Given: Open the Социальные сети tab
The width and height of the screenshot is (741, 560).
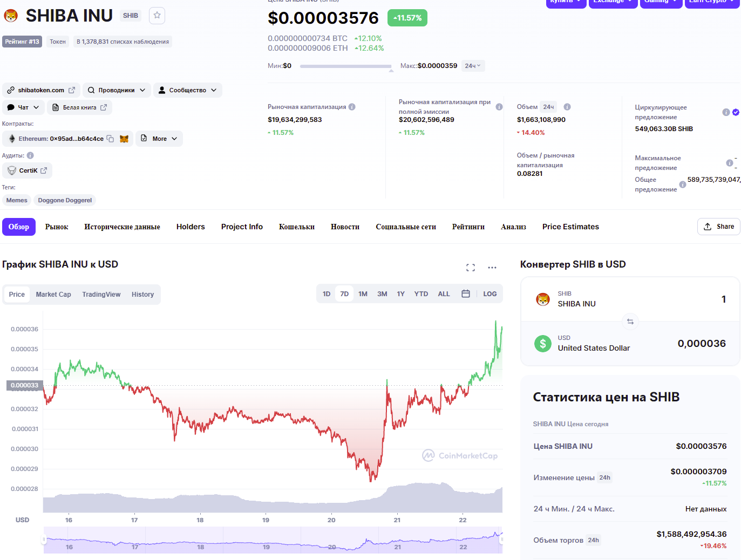Looking at the screenshot, I should click(406, 227).
